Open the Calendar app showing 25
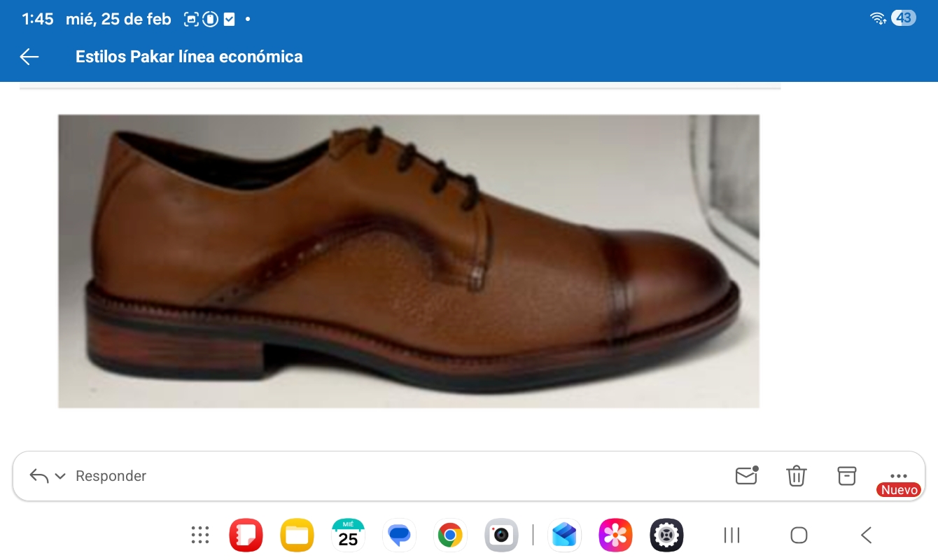This screenshot has height=560, width=938. click(348, 535)
